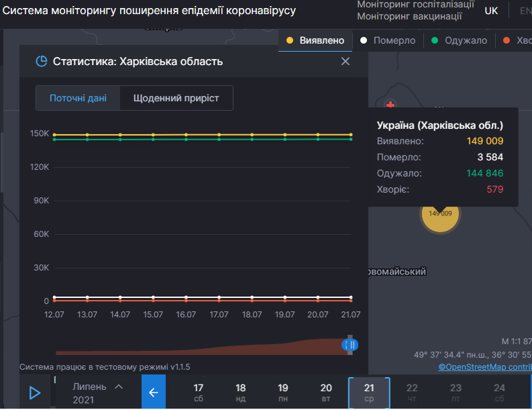
Task: Open Моніторинг вакцинації link
Action: pos(409,16)
